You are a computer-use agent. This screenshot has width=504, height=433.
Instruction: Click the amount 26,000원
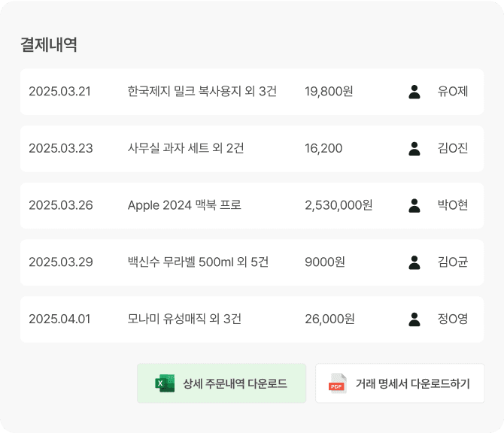click(x=329, y=319)
